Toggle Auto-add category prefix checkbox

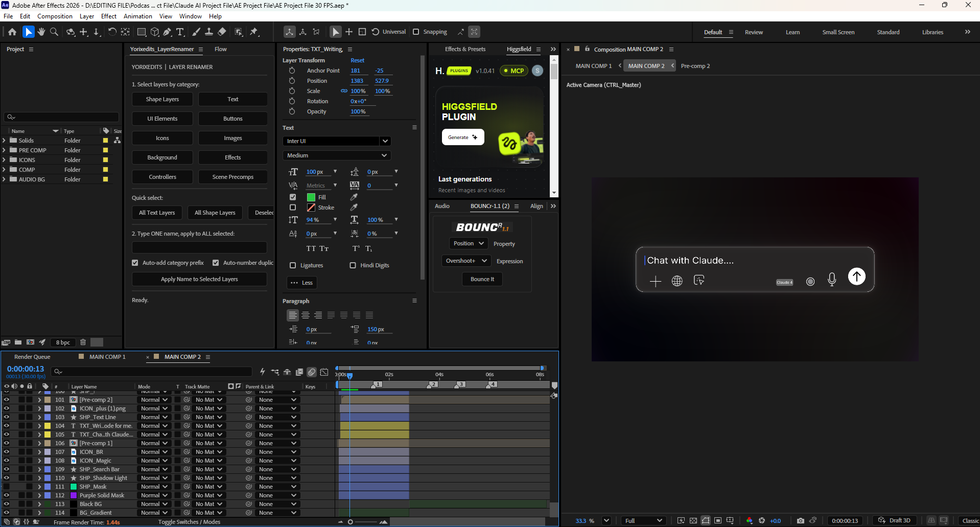pos(135,263)
